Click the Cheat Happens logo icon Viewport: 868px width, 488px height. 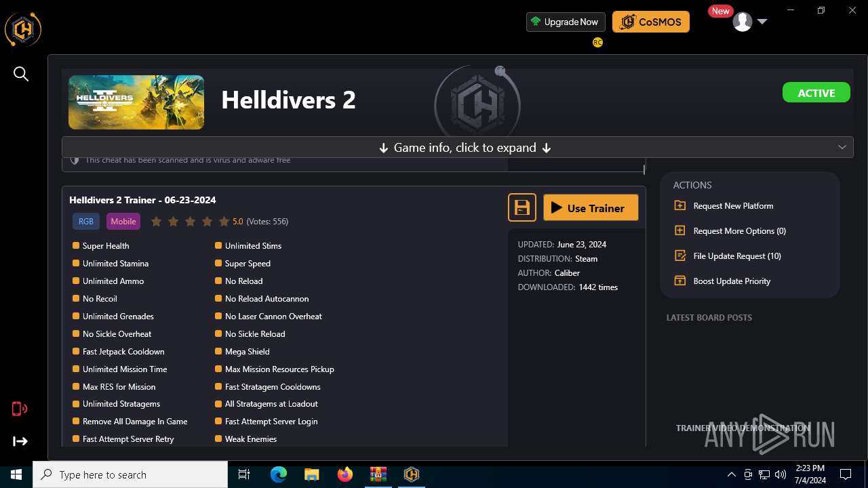pos(23,29)
